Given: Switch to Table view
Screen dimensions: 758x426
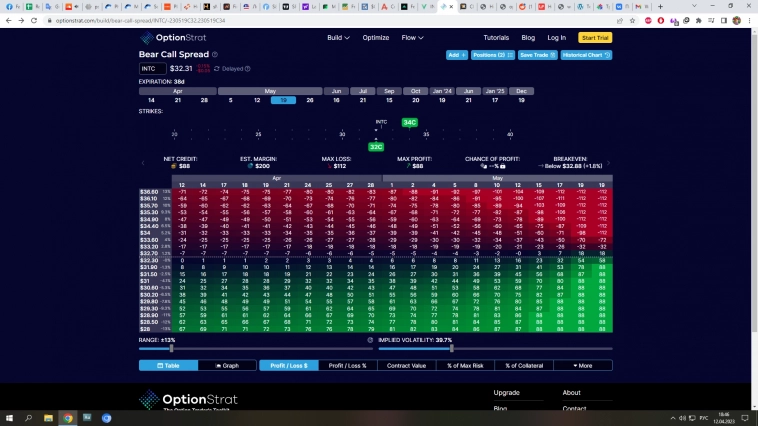Looking at the screenshot, I should click(168, 365).
